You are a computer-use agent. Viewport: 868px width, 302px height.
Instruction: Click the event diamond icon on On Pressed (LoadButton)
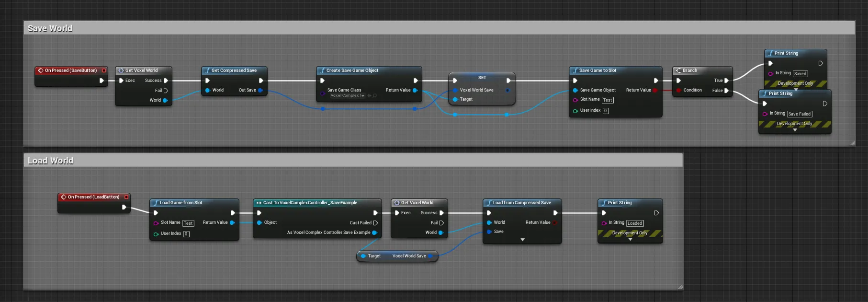click(x=63, y=197)
